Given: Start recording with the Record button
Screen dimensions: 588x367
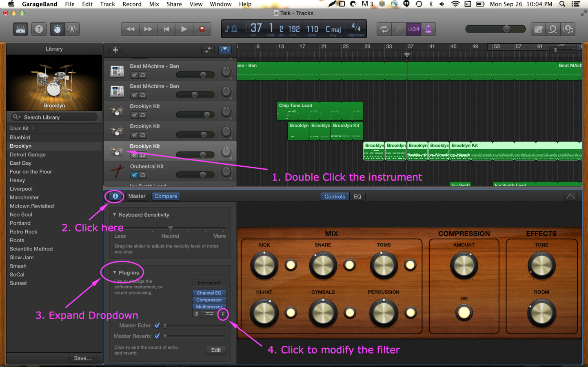Looking at the screenshot, I should pyautogui.click(x=202, y=29).
